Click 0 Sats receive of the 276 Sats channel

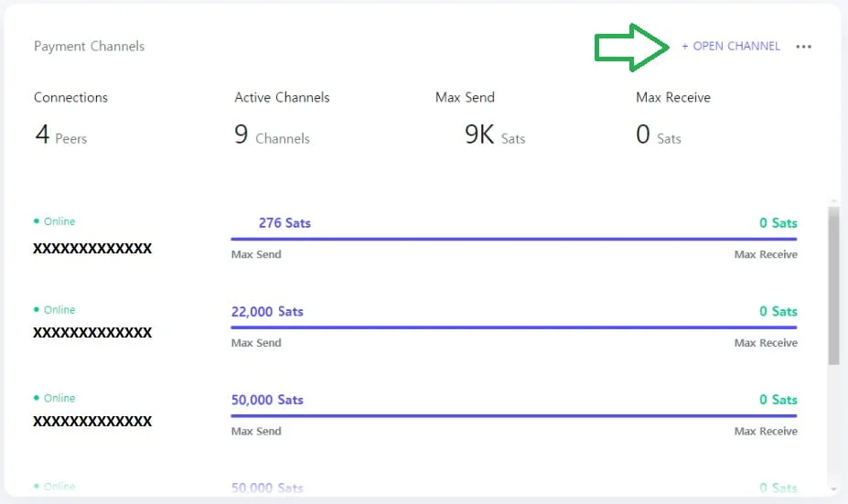click(x=778, y=223)
